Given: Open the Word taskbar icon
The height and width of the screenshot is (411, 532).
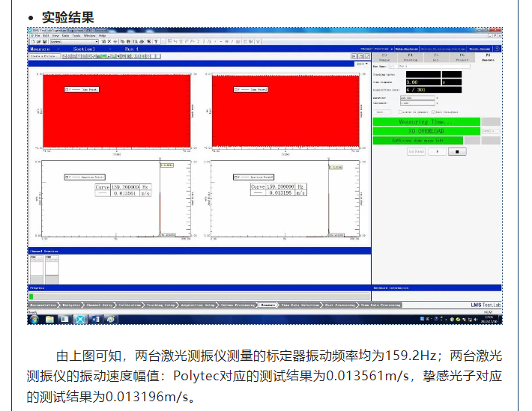Looking at the screenshot, I should 95,319.
